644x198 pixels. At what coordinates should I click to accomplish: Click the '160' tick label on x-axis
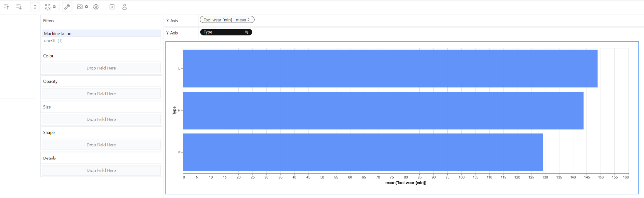pos(626,177)
